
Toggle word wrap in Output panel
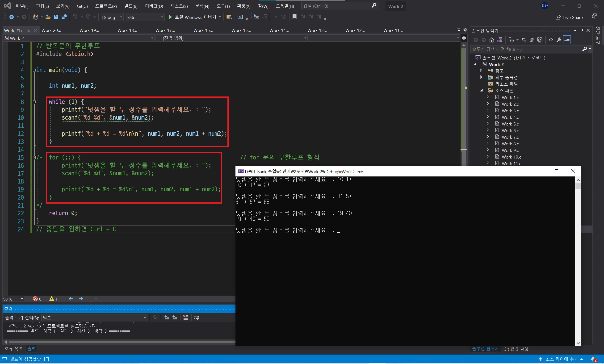[x=197, y=318]
